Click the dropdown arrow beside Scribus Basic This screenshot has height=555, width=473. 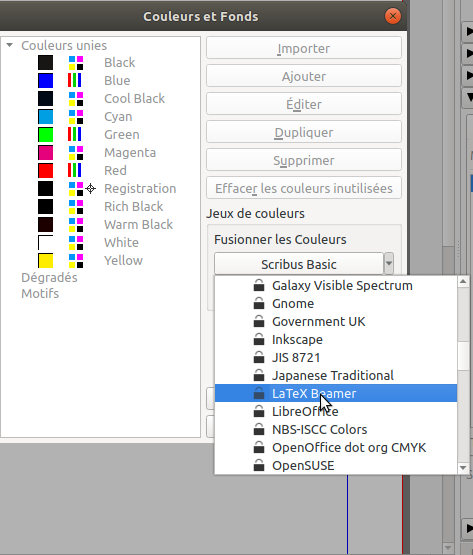pyautogui.click(x=389, y=263)
